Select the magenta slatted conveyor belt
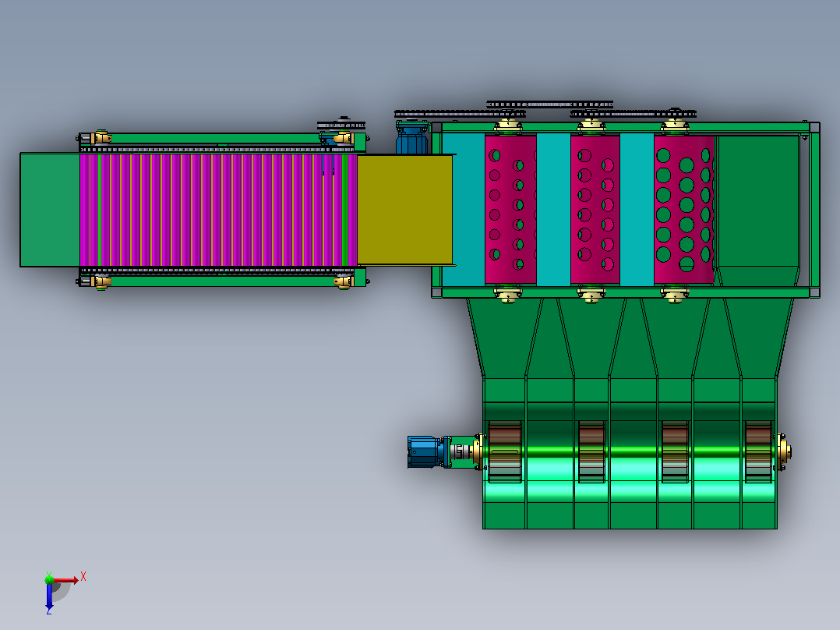This screenshot has width=840, height=630. 218,210
